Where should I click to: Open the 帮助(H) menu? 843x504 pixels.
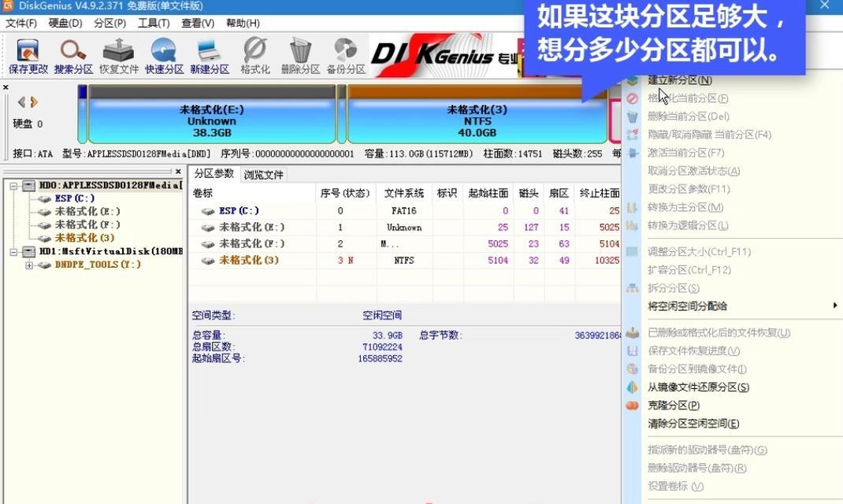click(243, 23)
